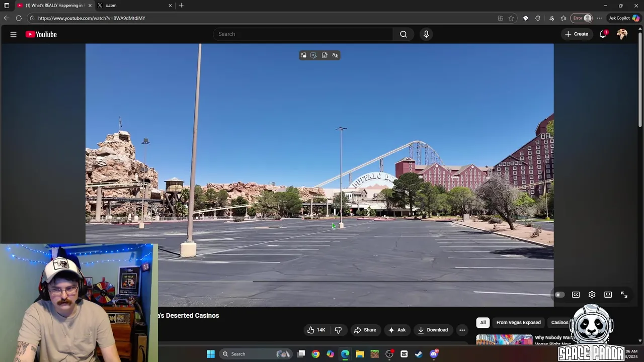Open the YouTube account avatar menu
The width and height of the screenshot is (644, 362).
coord(622,34)
